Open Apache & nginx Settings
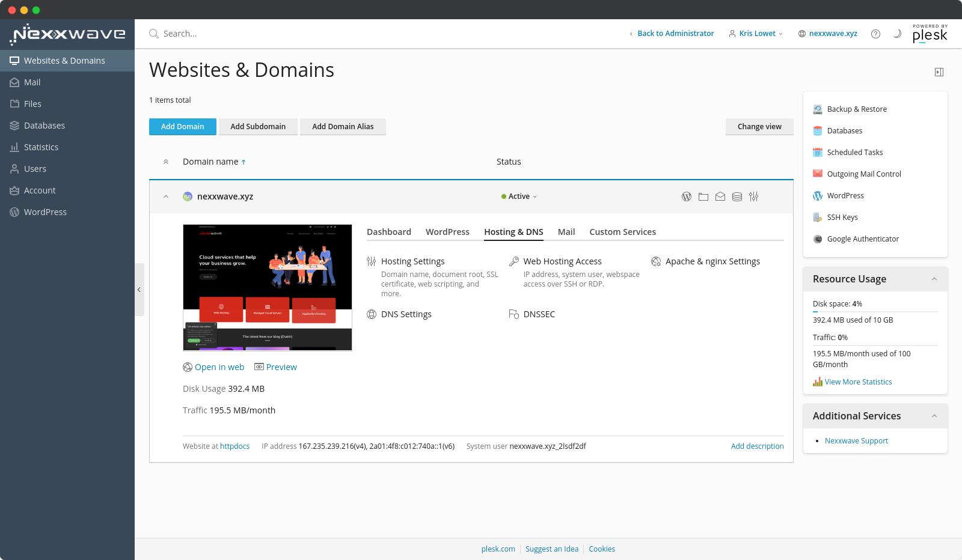962x560 pixels. click(712, 261)
